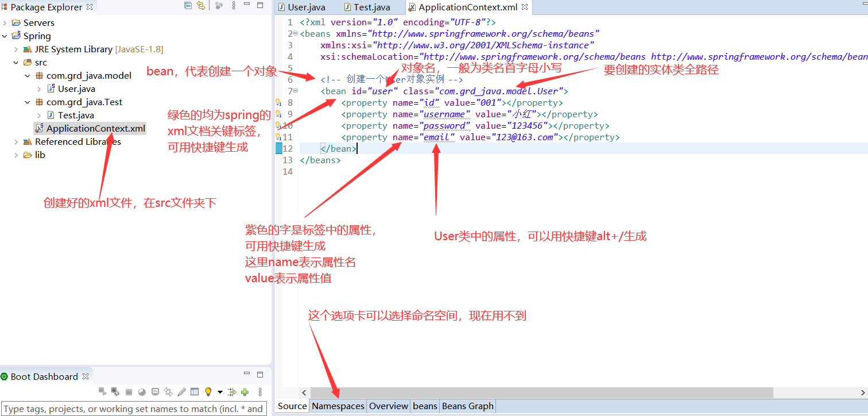Screen dimensions: 868x416
Task: Click the Boot Dashboard filter arrows icon
Action: (232, 392)
